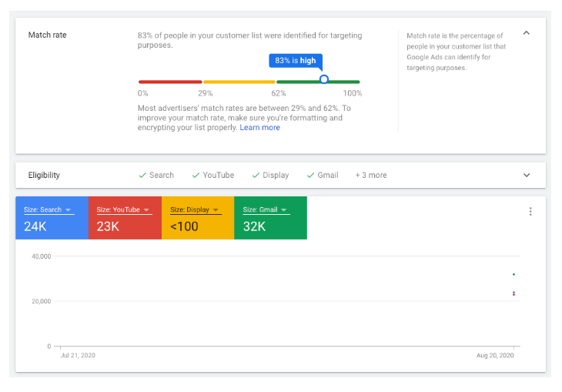Select the red 23K YouTube tile

(125, 225)
